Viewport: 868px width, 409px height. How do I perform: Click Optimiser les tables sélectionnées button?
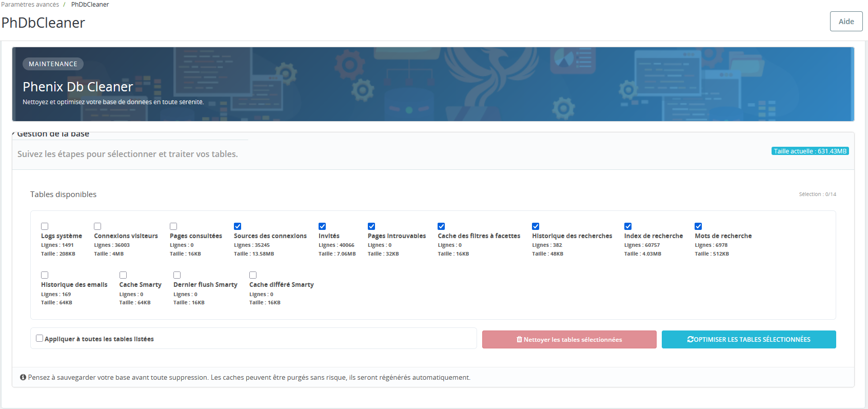pyautogui.click(x=748, y=340)
